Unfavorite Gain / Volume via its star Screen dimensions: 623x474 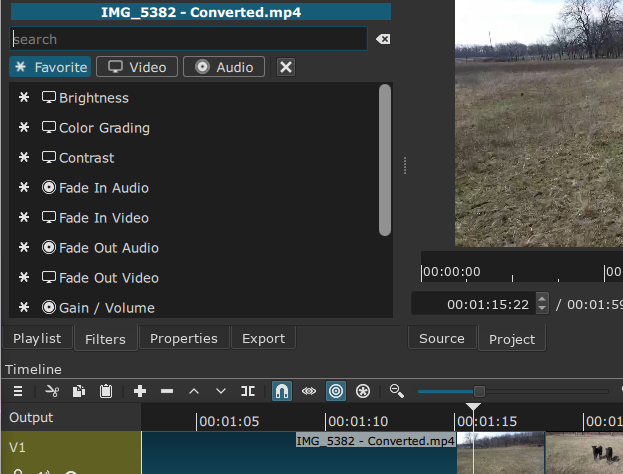click(x=24, y=307)
